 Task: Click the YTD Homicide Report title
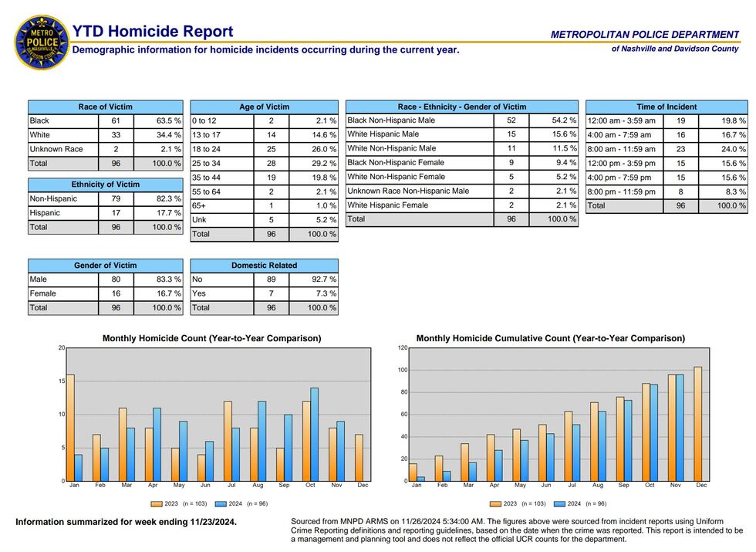tap(154, 31)
